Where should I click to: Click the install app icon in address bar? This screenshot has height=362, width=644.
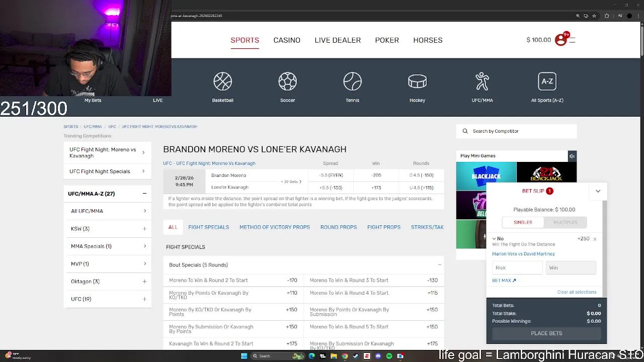[x=586, y=16]
